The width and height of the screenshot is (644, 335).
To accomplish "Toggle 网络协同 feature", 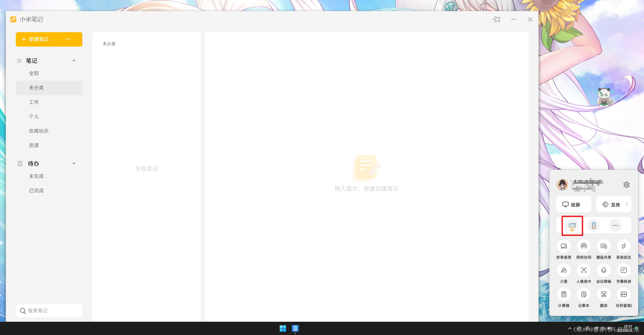I will click(x=584, y=246).
